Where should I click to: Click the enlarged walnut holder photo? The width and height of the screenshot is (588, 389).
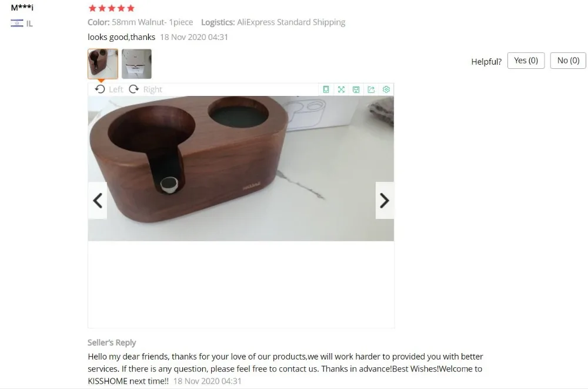tap(240, 168)
